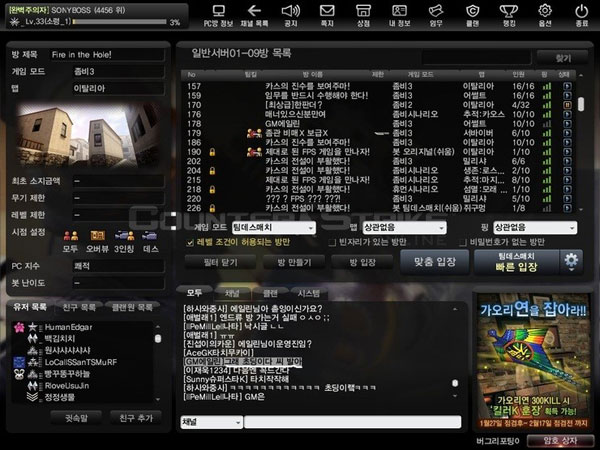Click the room search input field
600x450 pixels.
477,58
